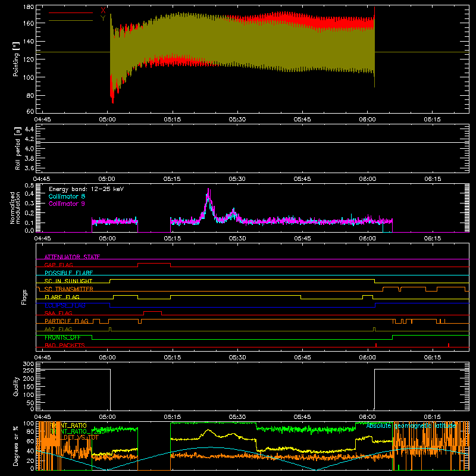Click the Pointing axis title
This screenshot has width=476, height=476.
(16, 59)
